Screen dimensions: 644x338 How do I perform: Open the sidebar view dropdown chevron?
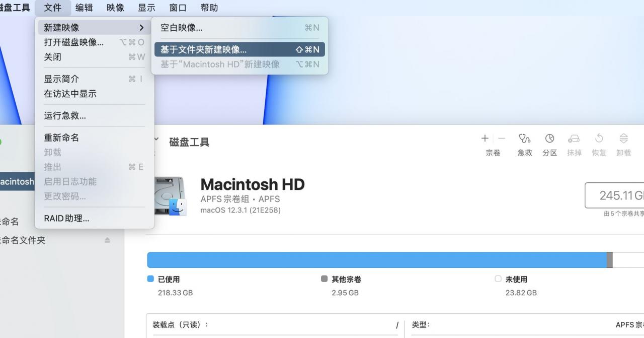(156, 139)
